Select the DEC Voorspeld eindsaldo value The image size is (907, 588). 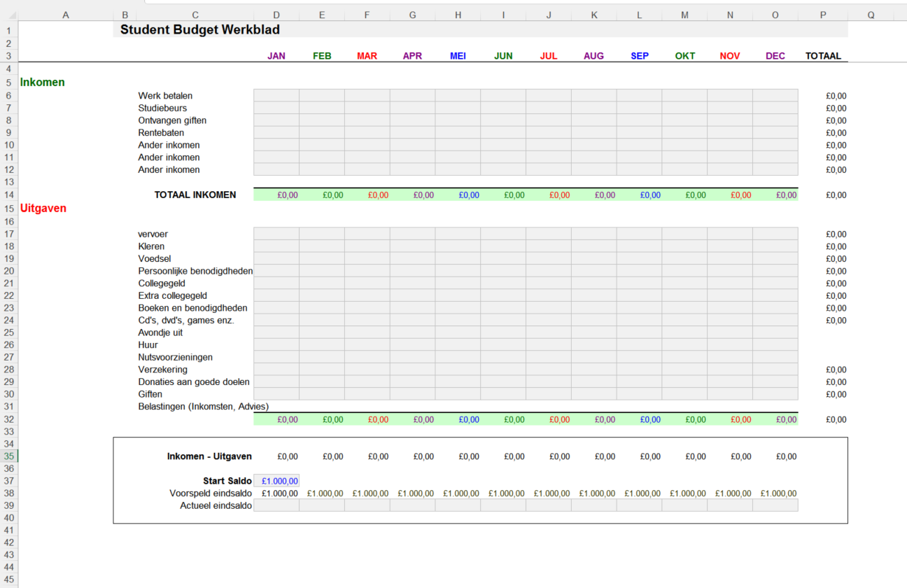[778, 493]
